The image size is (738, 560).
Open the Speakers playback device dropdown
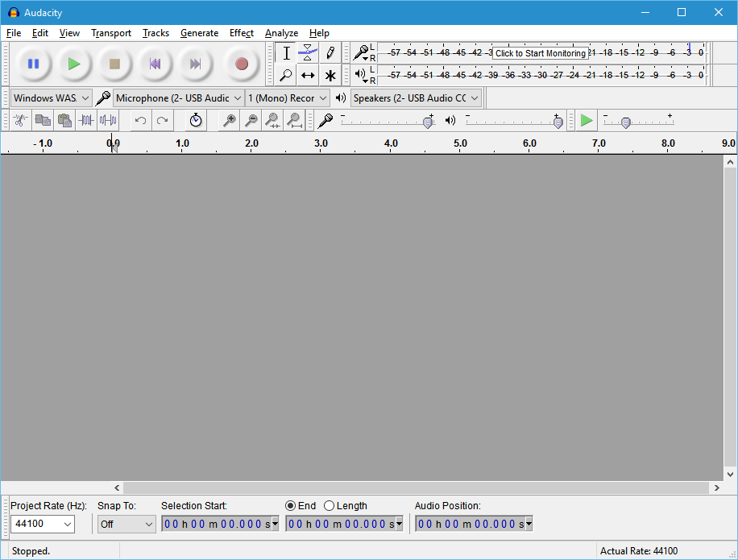416,97
